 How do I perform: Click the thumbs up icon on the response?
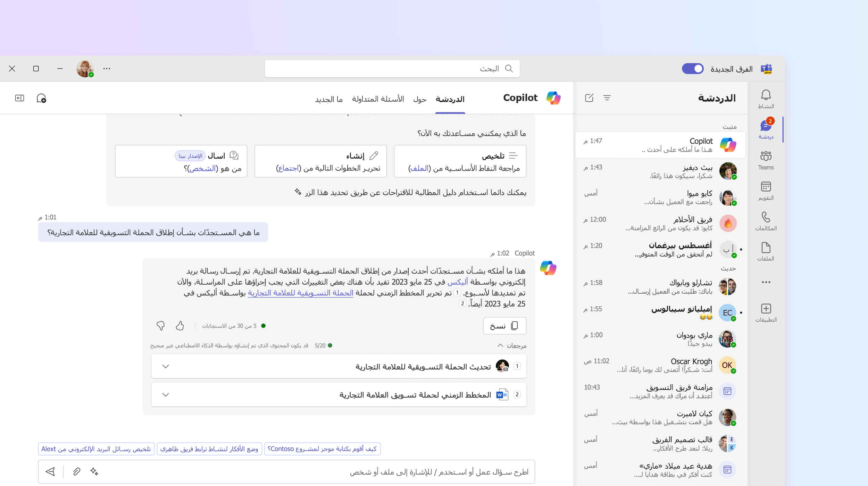coord(180,326)
